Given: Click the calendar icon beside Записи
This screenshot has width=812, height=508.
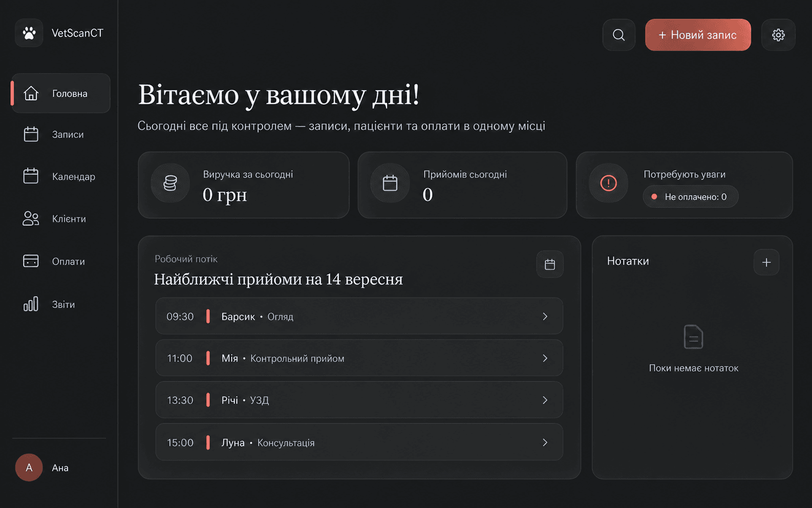Looking at the screenshot, I should [31, 134].
